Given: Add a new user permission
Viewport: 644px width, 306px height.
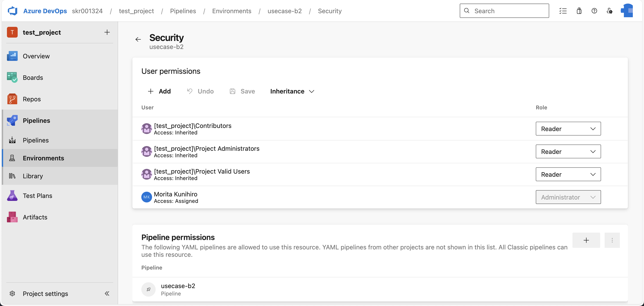Looking at the screenshot, I should click(159, 91).
